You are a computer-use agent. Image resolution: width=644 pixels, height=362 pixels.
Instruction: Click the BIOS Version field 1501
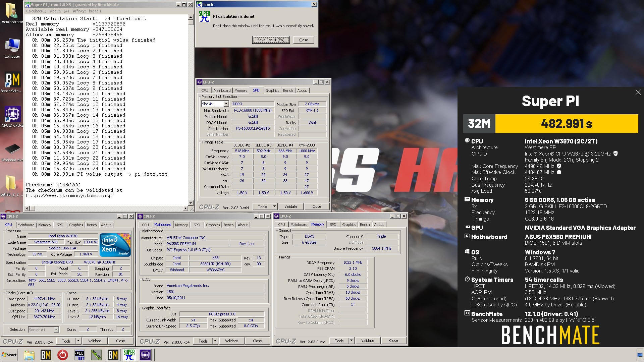click(x=215, y=292)
